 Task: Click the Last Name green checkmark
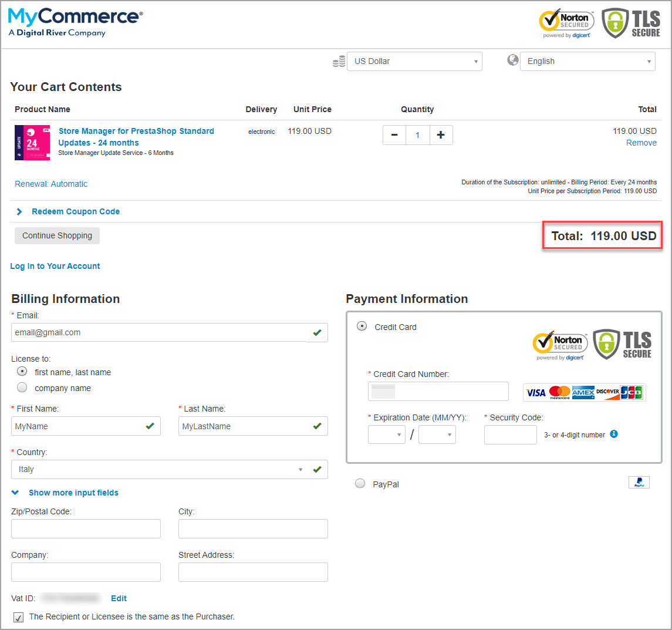tap(317, 426)
